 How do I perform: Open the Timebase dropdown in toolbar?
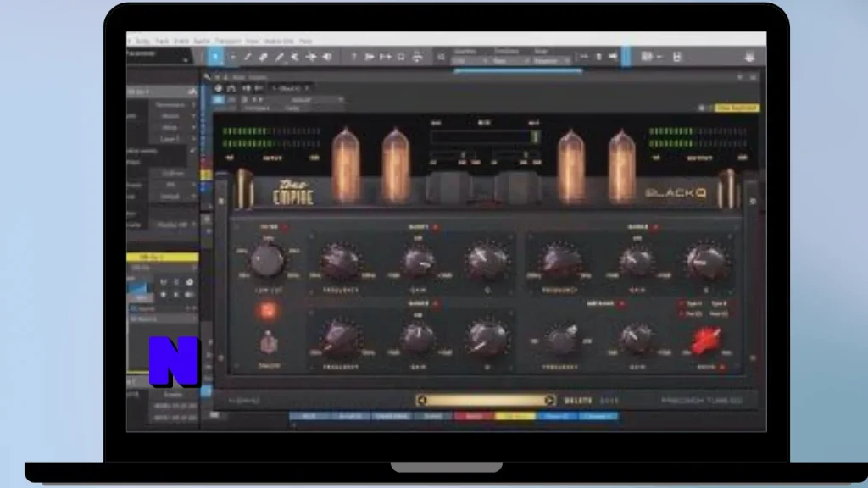tap(511, 61)
